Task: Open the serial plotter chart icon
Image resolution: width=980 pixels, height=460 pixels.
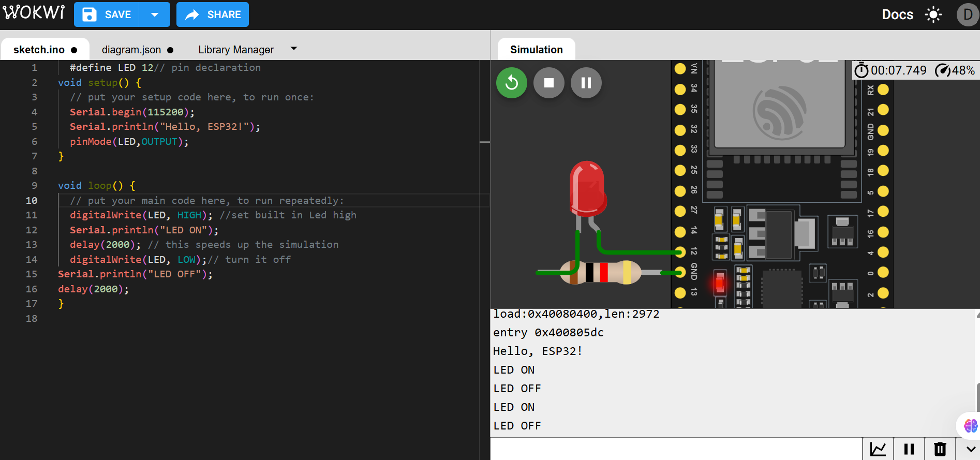Action: [878, 449]
